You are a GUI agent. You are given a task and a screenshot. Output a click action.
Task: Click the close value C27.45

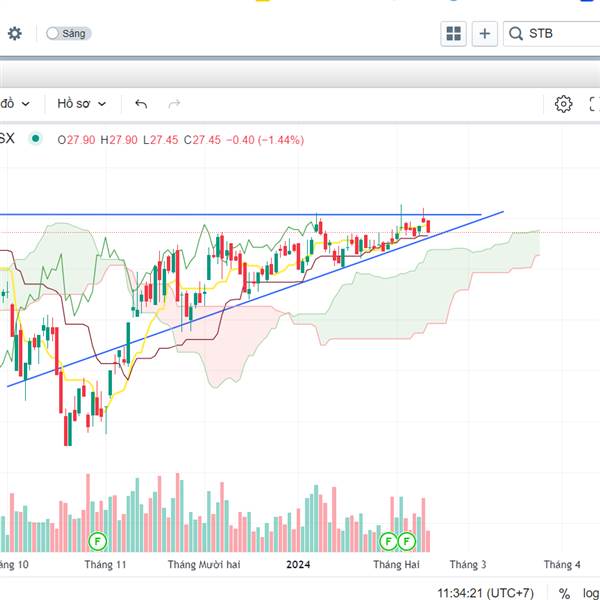click(x=202, y=140)
